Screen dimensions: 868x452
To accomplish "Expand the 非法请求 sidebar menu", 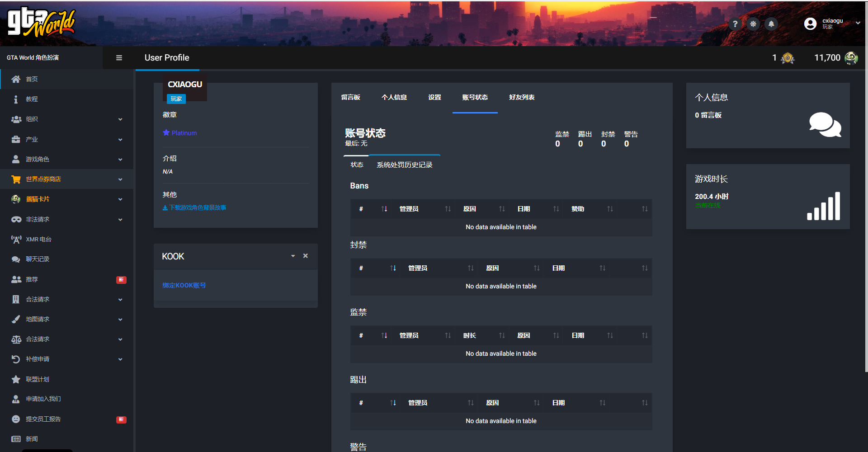I will coord(120,220).
